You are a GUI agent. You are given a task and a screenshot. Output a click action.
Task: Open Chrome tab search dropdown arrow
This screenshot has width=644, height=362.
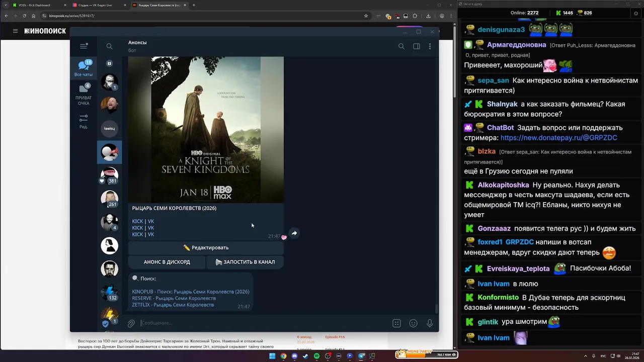coord(5,5)
